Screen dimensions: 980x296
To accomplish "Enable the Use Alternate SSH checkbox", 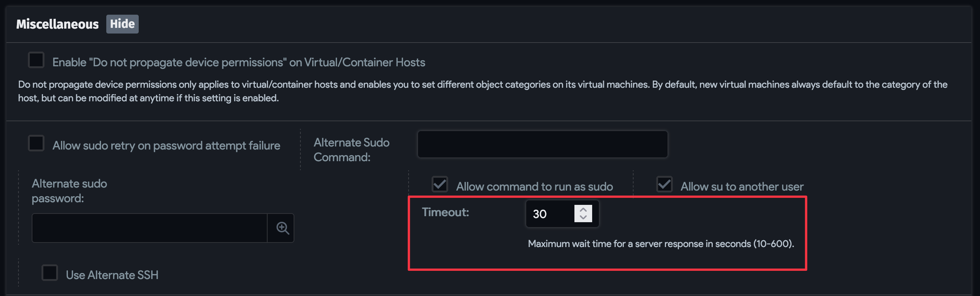I will click(x=50, y=273).
